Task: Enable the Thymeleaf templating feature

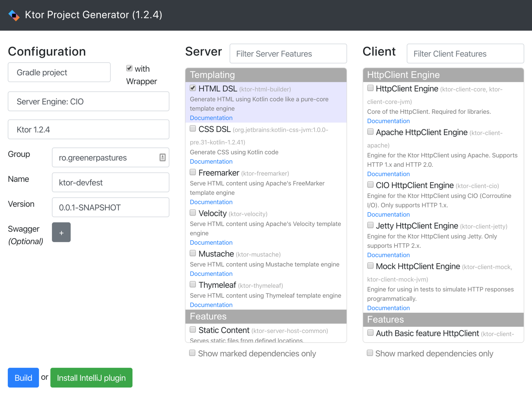Action: [x=193, y=284]
